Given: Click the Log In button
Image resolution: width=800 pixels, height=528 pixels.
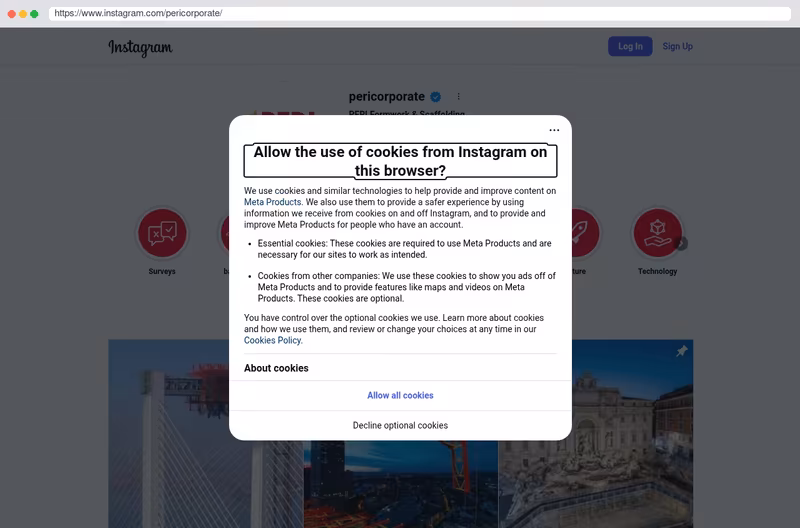Looking at the screenshot, I should point(630,46).
